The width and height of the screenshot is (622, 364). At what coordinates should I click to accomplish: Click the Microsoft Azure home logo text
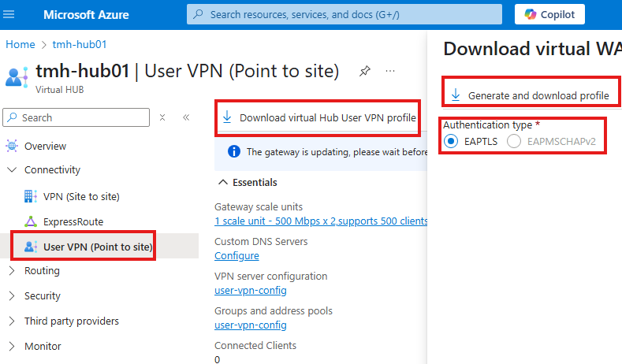(x=86, y=15)
